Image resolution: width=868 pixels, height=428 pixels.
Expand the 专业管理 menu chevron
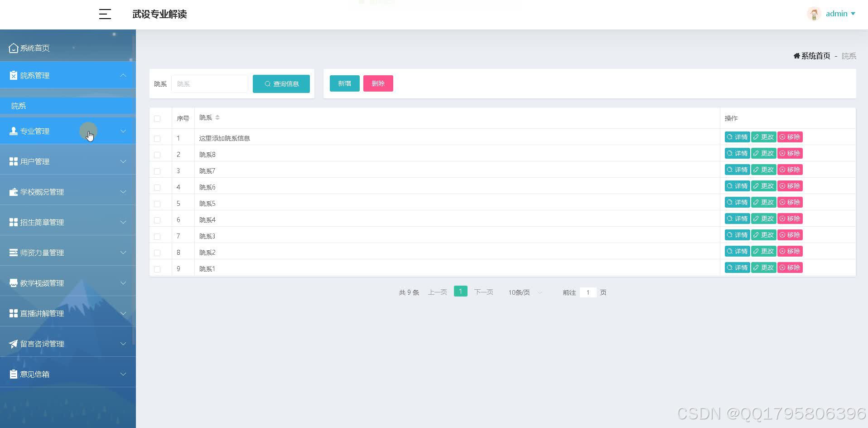123,131
